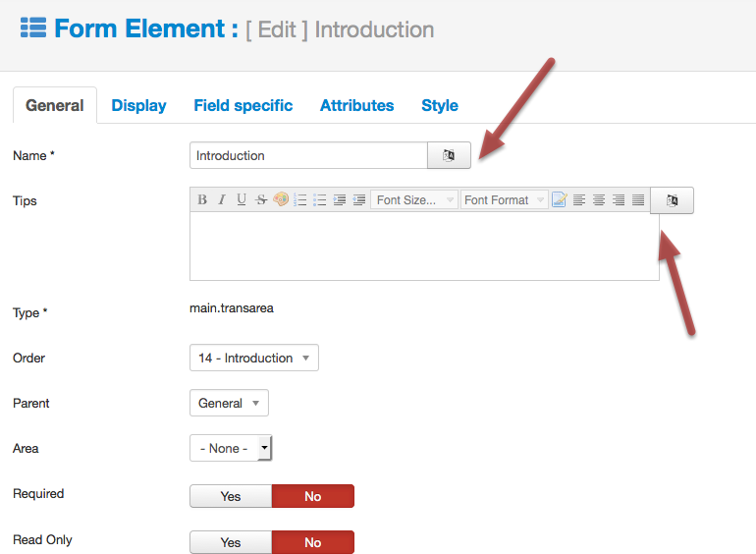756x554 pixels.
Task: Toggle underline formatting in Tips editor
Action: click(242, 199)
